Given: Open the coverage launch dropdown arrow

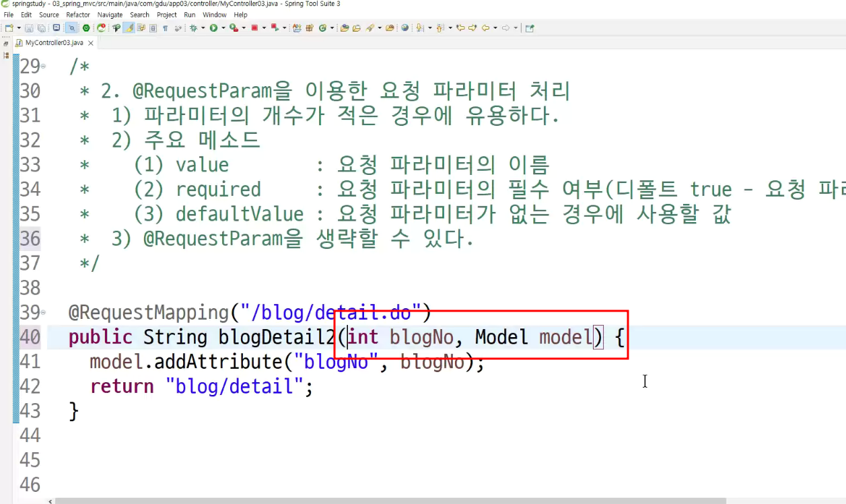Looking at the screenshot, I should [x=244, y=28].
